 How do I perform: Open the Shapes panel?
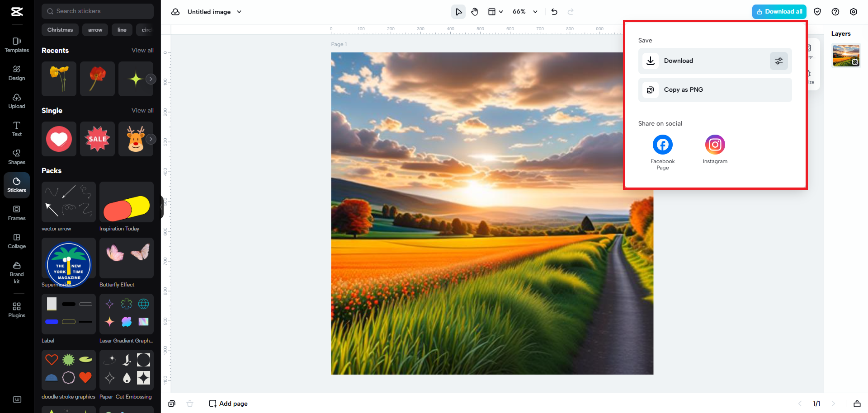pyautogui.click(x=16, y=157)
